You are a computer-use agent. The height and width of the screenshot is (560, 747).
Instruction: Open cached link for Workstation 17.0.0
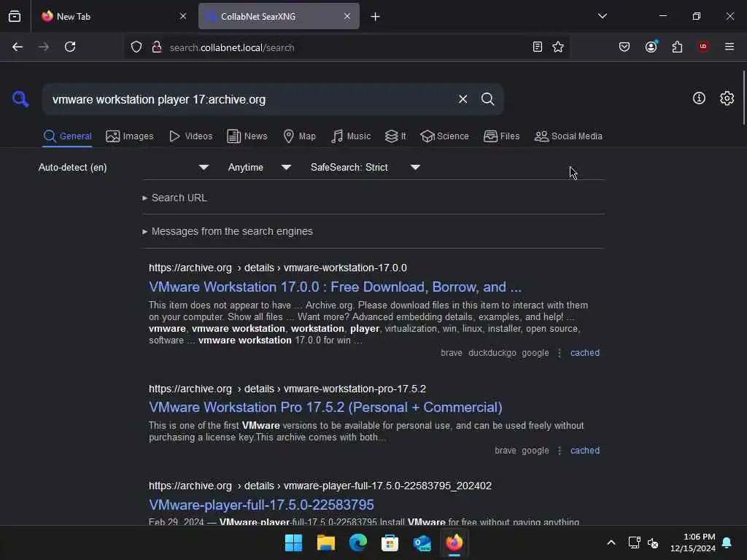click(x=584, y=353)
